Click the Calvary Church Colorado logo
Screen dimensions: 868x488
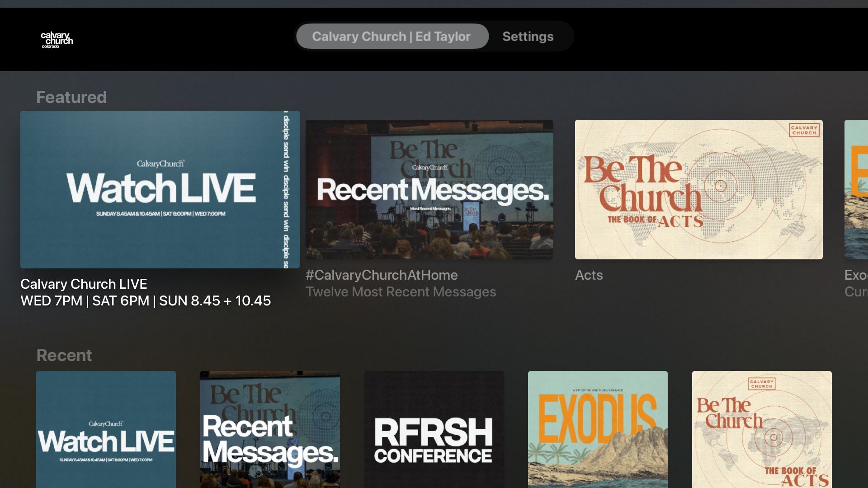[57, 40]
